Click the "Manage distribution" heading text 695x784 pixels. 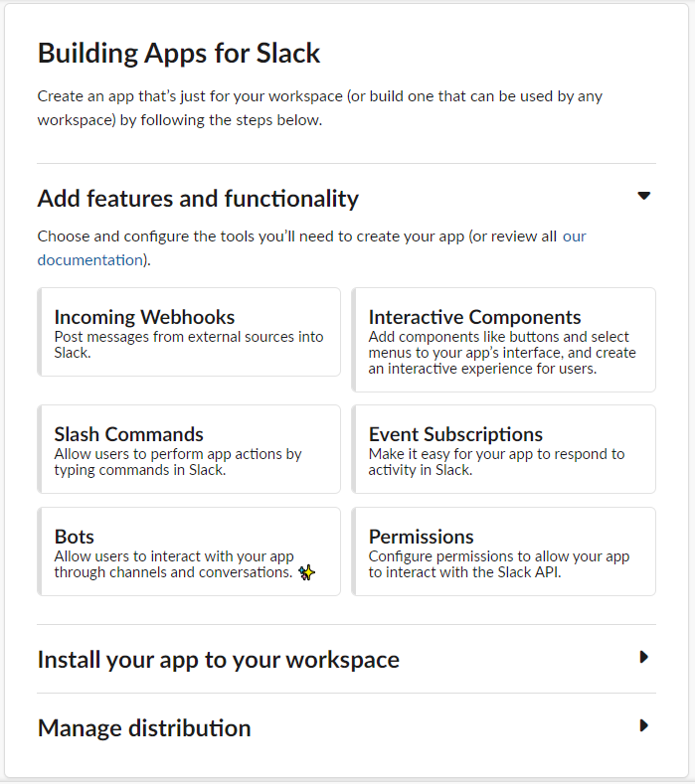[x=144, y=728]
